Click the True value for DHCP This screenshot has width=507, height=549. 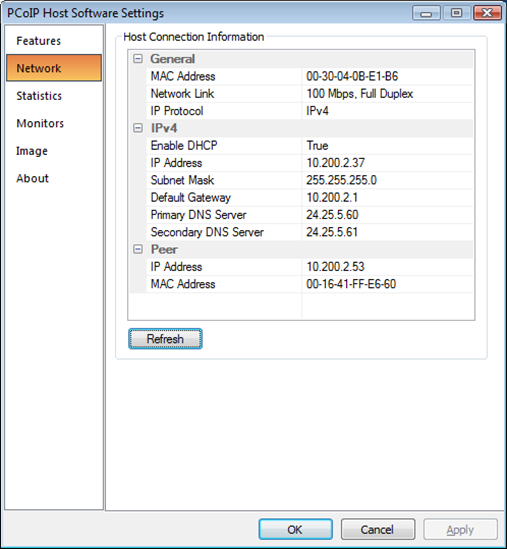click(317, 145)
